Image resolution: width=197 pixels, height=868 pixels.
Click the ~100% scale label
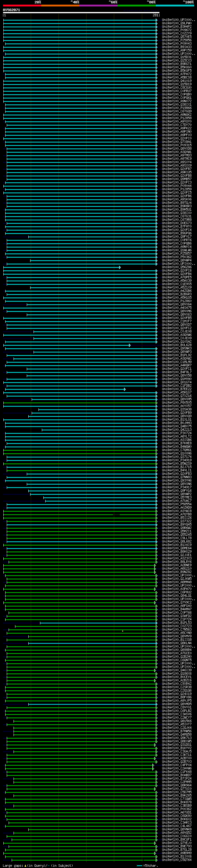click(189, 2)
